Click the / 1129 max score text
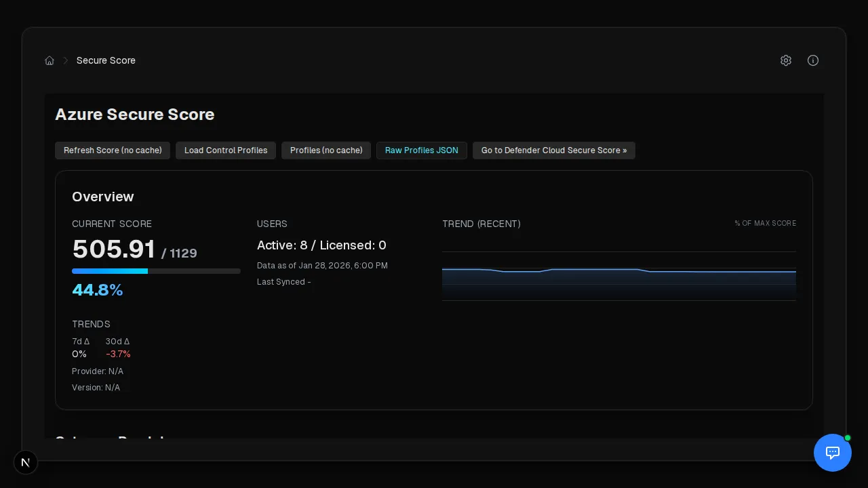 click(179, 253)
